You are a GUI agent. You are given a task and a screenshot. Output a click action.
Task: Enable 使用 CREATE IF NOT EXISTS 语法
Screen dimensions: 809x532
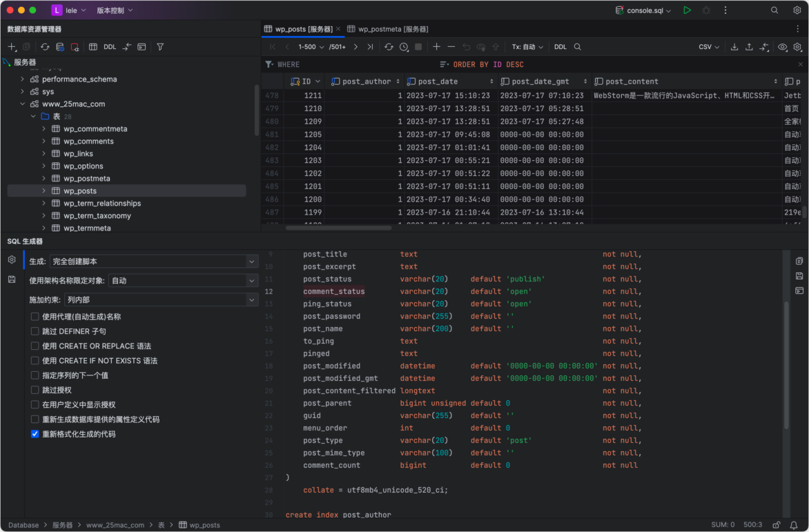coord(35,360)
